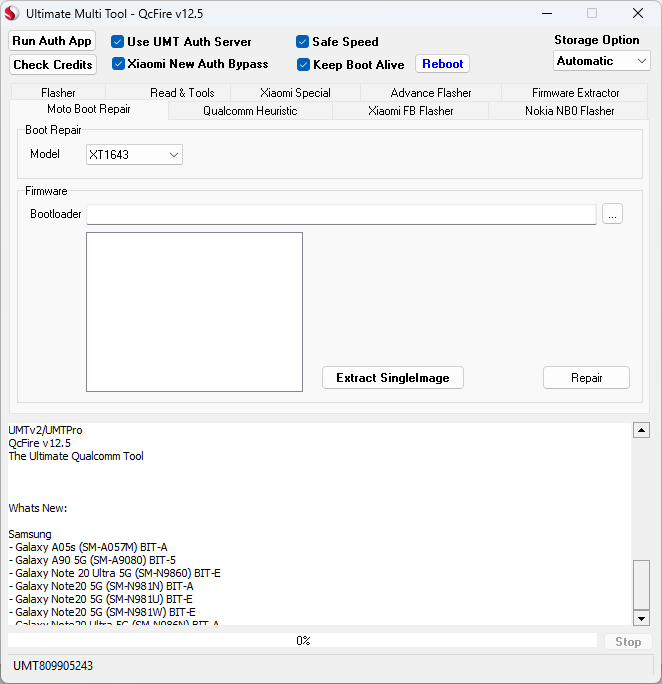Click the UMT809905243 serial in status bar
Image resolution: width=662 pixels, height=684 pixels.
coord(53,666)
